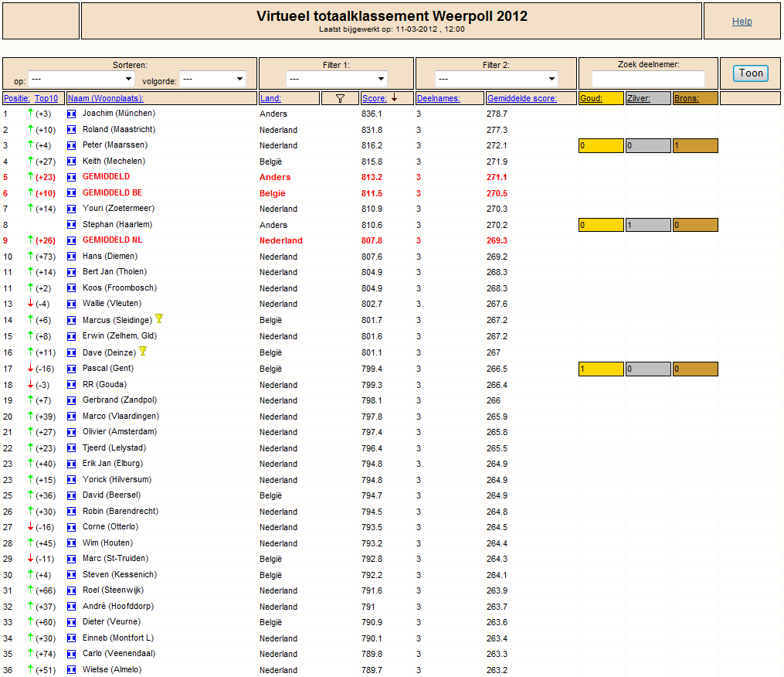
Task: Click the filter funnel icon in header
Action: tap(340, 99)
